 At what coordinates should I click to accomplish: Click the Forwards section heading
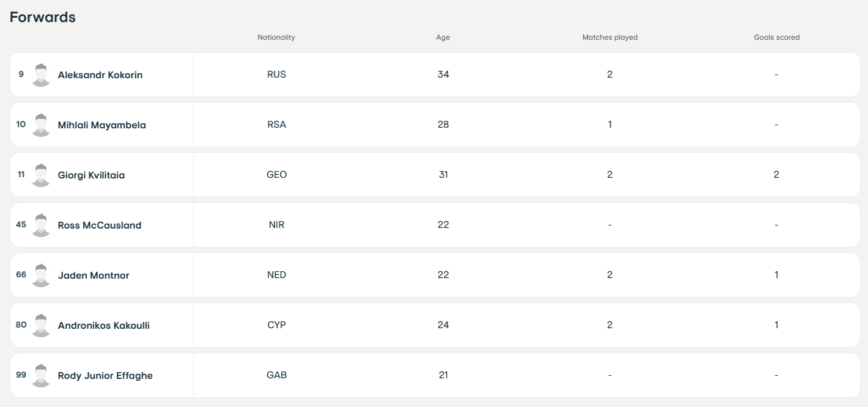click(x=43, y=17)
